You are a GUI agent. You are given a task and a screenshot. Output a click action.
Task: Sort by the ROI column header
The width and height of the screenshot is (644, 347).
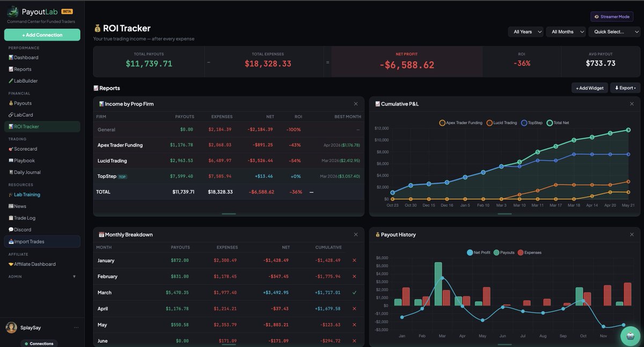[x=298, y=117]
